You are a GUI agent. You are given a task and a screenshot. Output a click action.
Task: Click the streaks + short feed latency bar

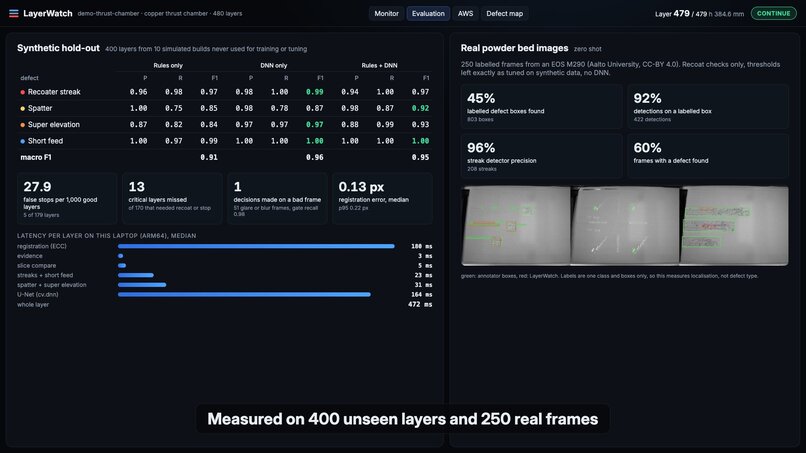click(x=136, y=275)
